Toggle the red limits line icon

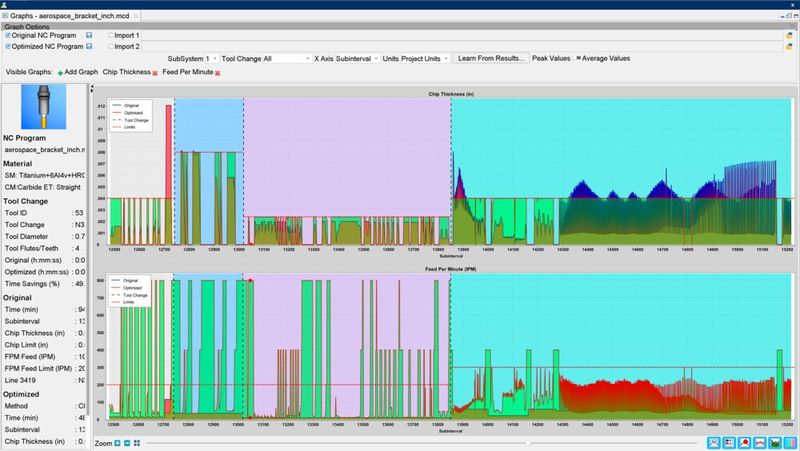pyautogui.click(x=760, y=443)
